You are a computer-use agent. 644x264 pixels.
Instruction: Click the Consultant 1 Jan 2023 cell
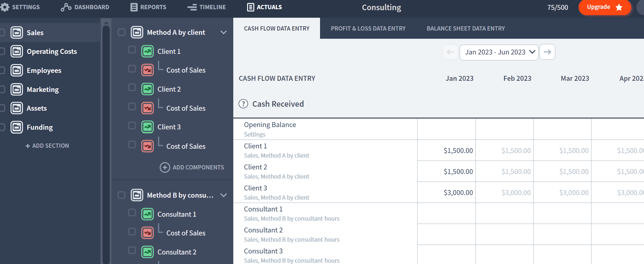pyautogui.click(x=447, y=213)
